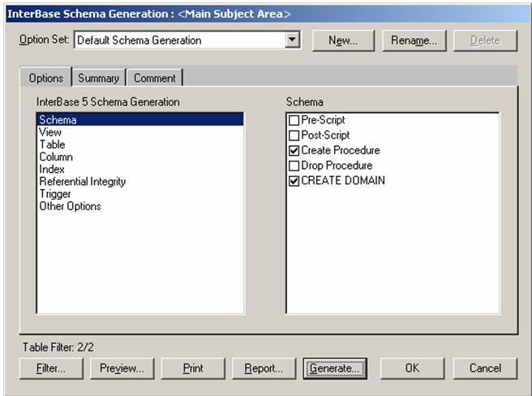Enable the Post-Script checkbox
The image size is (532, 396).
pos(294,136)
